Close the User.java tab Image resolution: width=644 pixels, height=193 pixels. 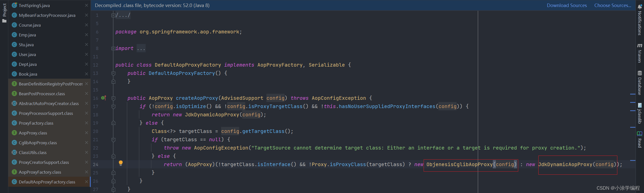[x=87, y=54]
